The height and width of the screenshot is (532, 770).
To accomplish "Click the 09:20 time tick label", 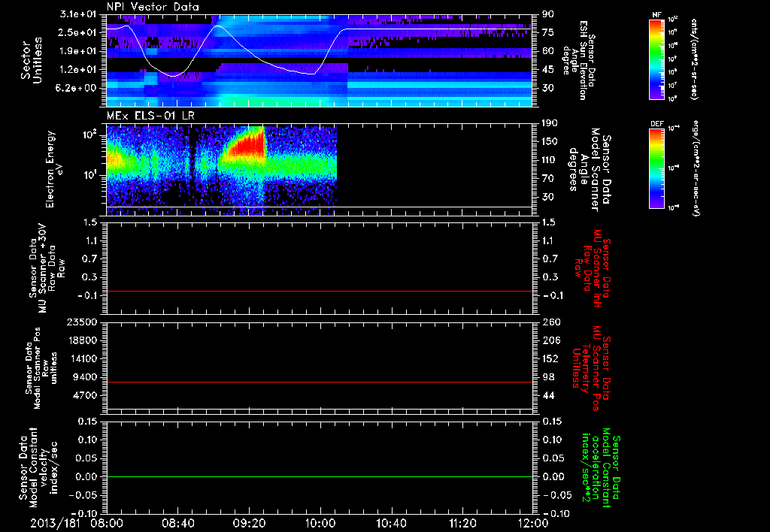I will pyautogui.click(x=249, y=523).
